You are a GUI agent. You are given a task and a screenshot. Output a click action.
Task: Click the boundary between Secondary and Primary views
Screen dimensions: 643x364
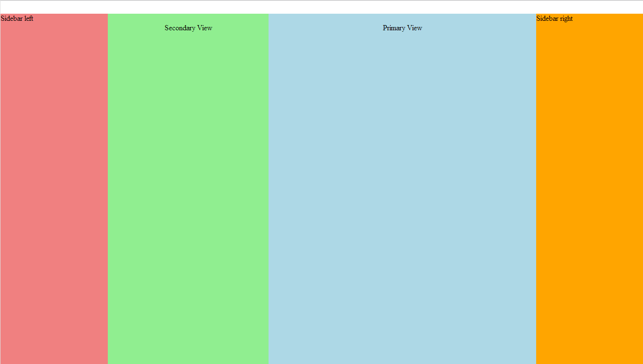click(269, 189)
